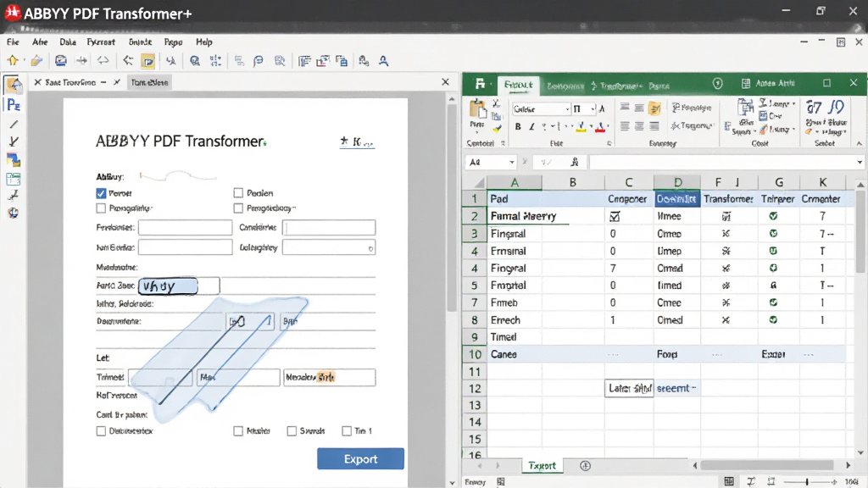Open the Name Box dropdown showing A4

511,162
